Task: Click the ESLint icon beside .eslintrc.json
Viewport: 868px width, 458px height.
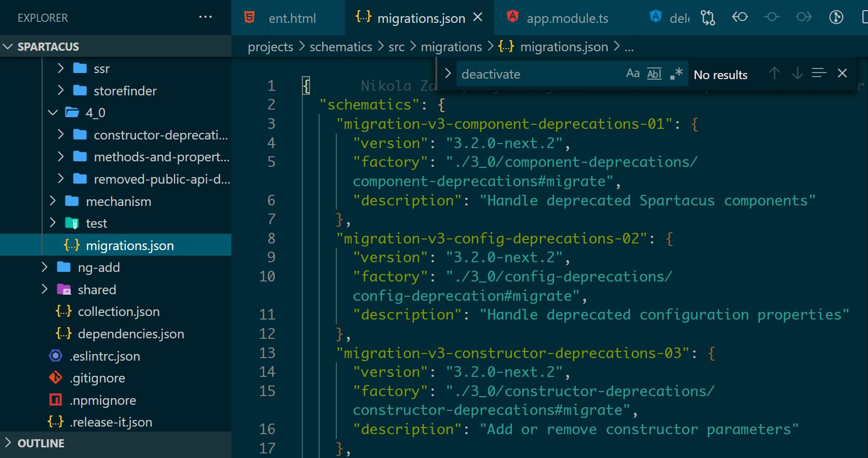Action: tap(55, 356)
